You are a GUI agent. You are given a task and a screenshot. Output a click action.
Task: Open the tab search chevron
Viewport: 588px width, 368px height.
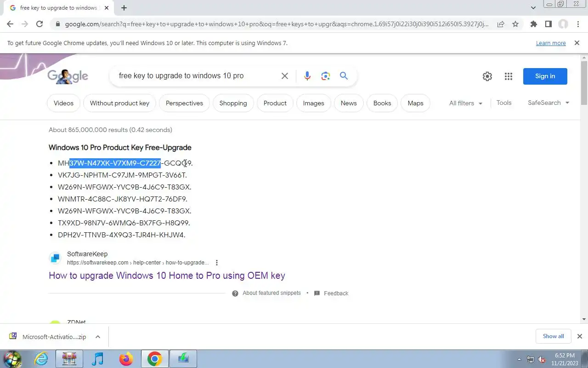click(x=533, y=8)
